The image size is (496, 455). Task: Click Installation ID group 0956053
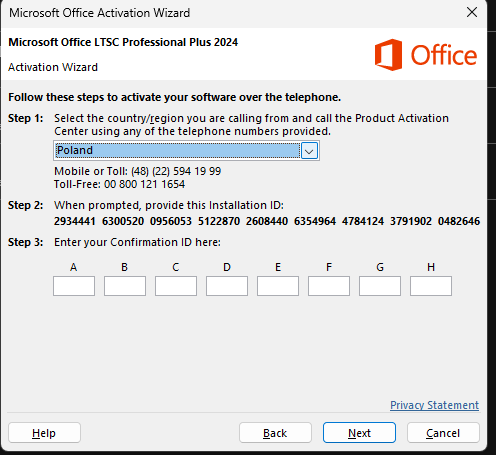point(171,221)
